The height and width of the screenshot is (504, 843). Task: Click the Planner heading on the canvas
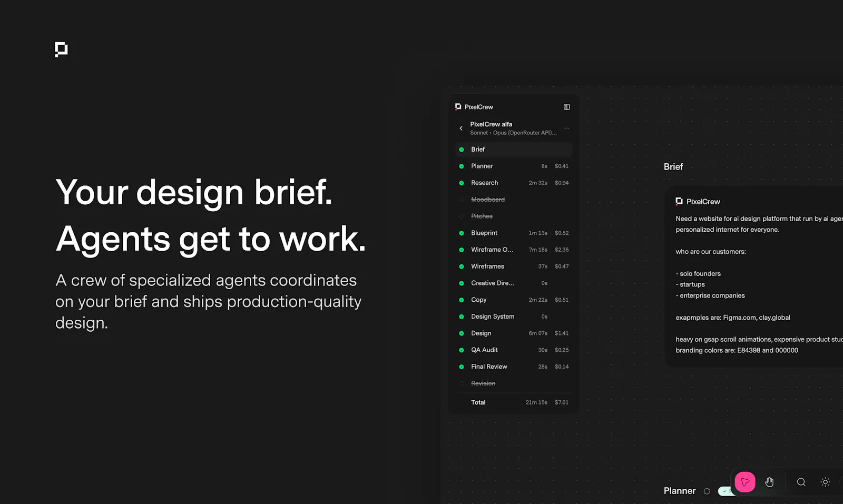click(680, 491)
